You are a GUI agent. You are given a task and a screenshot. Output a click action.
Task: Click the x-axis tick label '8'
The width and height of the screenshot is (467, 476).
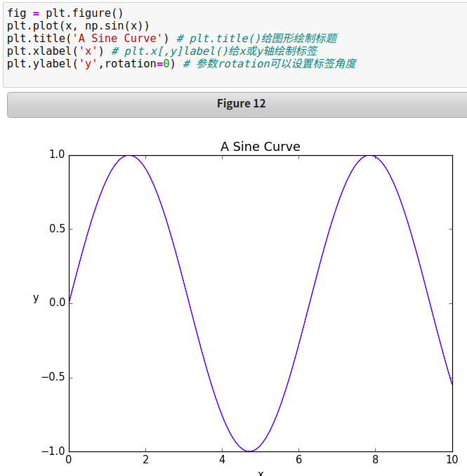coord(375,460)
